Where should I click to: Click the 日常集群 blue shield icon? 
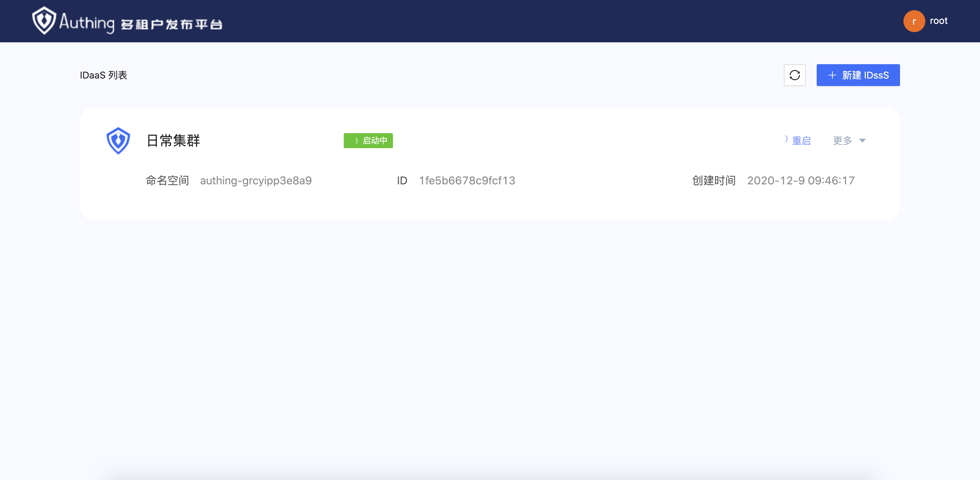point(118,141)
